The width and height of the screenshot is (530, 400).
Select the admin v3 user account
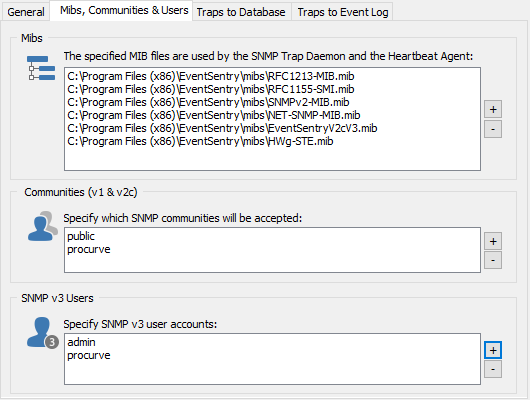(x=81, y=342)
